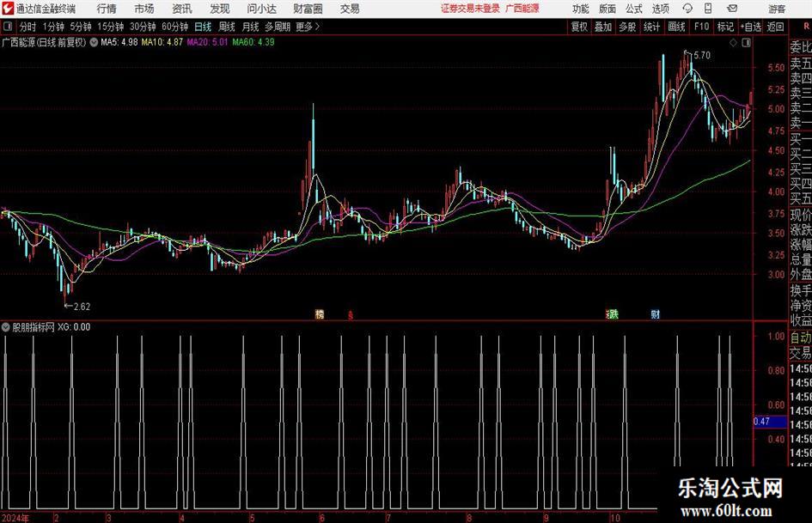Click the 2024年 date axis label
Viewport: 812px width, 523px height.
[15, 518]
